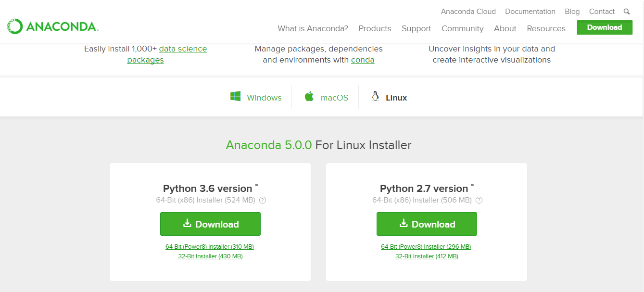644x292 pixels.
Task: Open the What is Anaconda? menu
Action: [x=313, y=28]
